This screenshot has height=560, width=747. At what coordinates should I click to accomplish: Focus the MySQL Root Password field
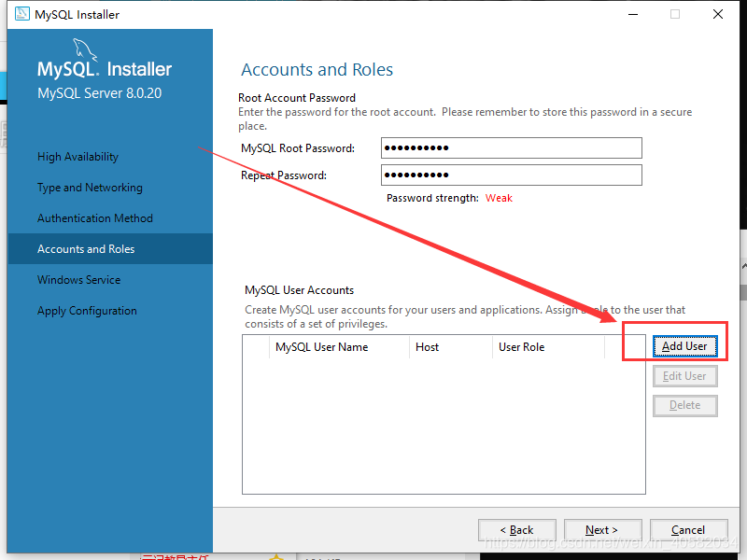pyautogui.click(x=511, y=148)
